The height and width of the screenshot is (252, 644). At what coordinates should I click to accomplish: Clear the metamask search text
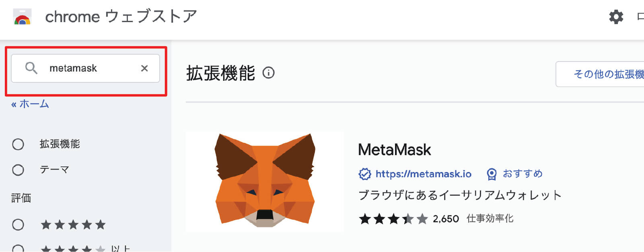pyautogui.click(x=144, y=68)
